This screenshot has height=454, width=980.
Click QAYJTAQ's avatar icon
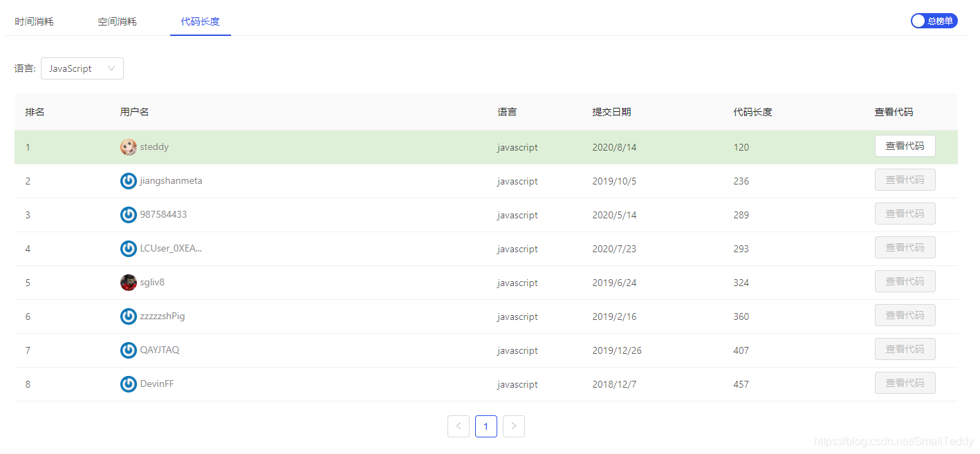[x=128, y=350]
